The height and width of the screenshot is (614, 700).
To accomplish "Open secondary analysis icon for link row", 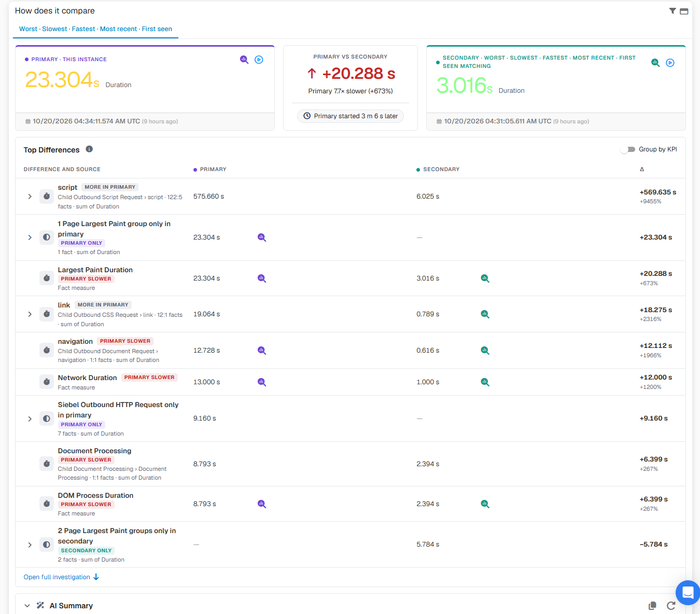I will click(x=485, y=314).
